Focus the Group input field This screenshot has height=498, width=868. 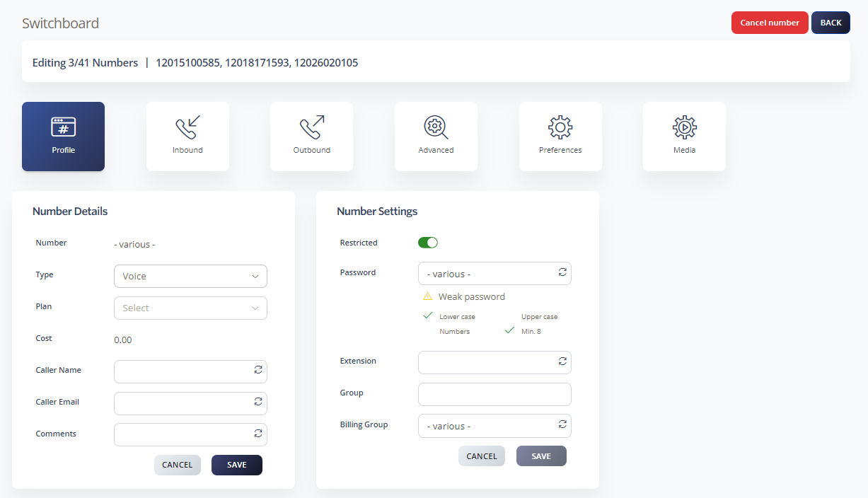click(x=494, y=395)
